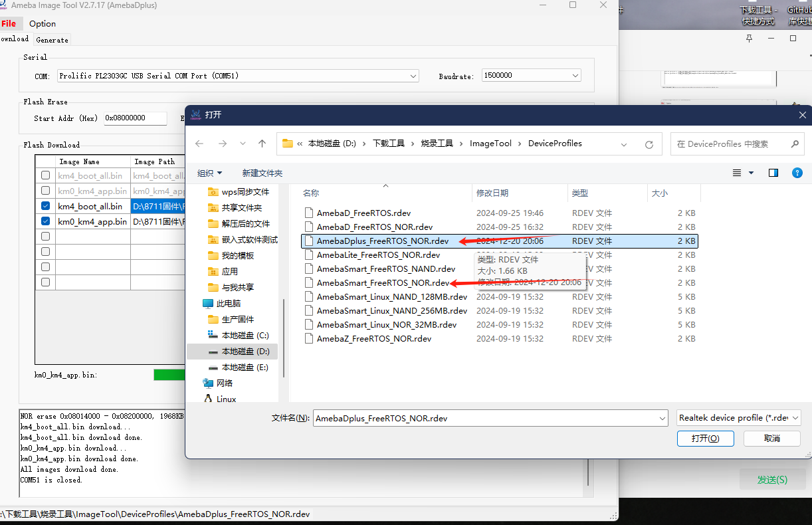The height and width of the screenshot is (525, 812).
Task: Click the search magnifier in DeviceProfiles search box
Action: coord(795,144)
